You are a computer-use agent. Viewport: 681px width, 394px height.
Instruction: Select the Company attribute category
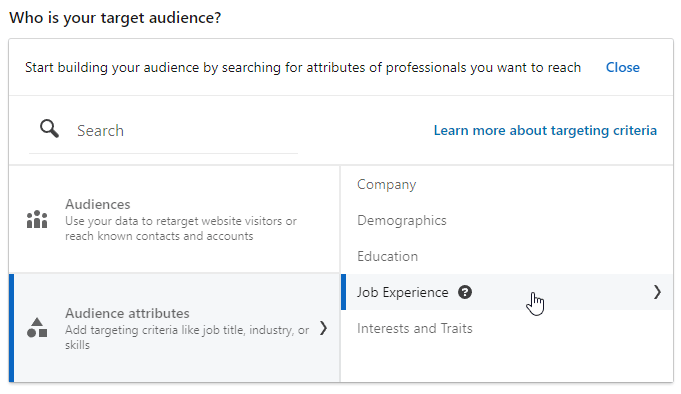507,184
